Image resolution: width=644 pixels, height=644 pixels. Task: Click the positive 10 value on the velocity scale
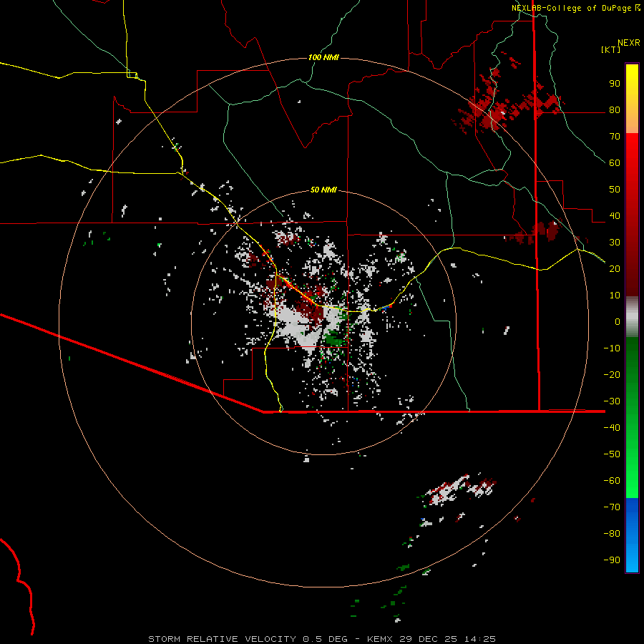pyautogui.click(x=615, y=296)
